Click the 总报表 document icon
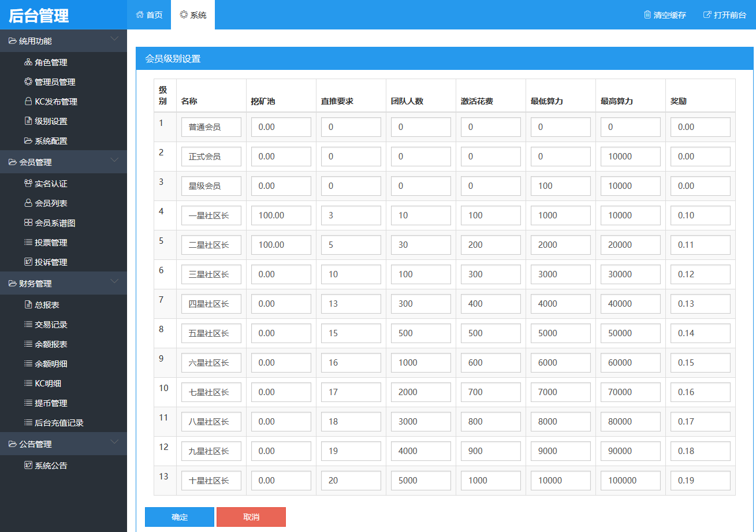Image resolution: width=756 pixels, height=532 pixels. coord(28,305)
